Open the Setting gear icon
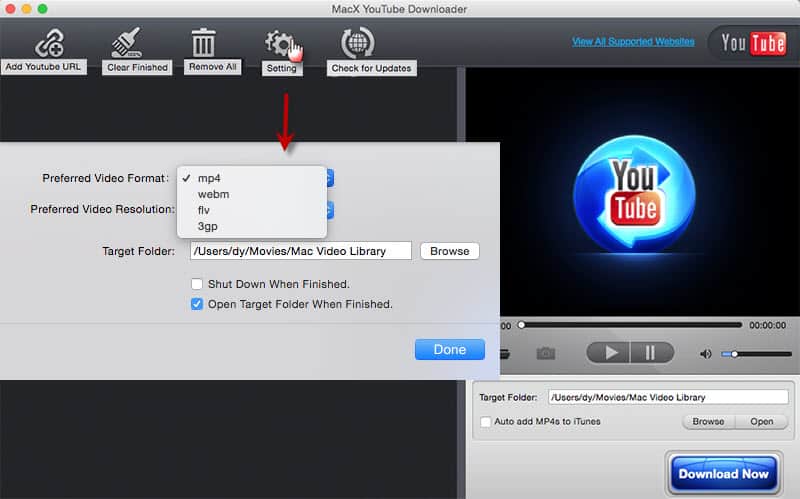The height and width of the screenshot is (499, 800). tap(279, 43)
